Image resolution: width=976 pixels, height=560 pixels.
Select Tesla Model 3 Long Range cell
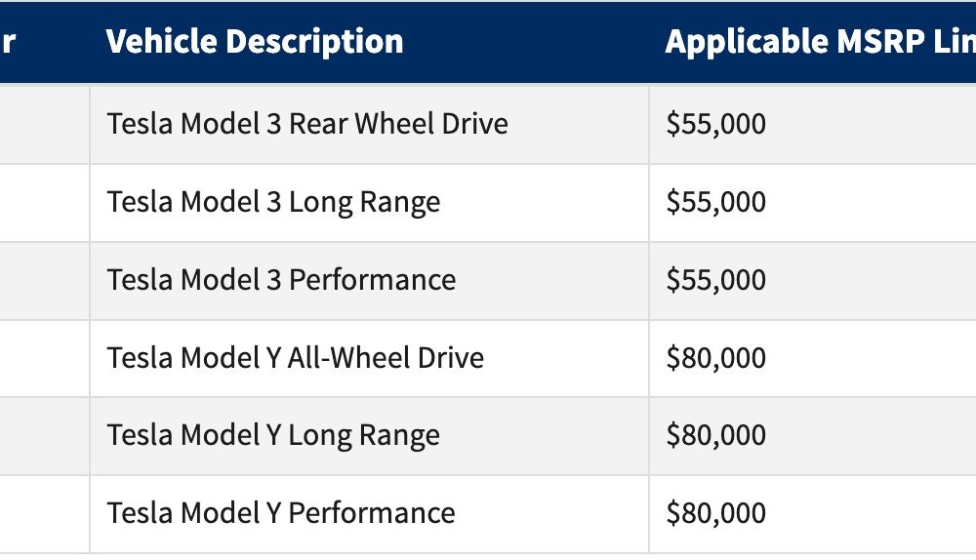click(370, 204)
